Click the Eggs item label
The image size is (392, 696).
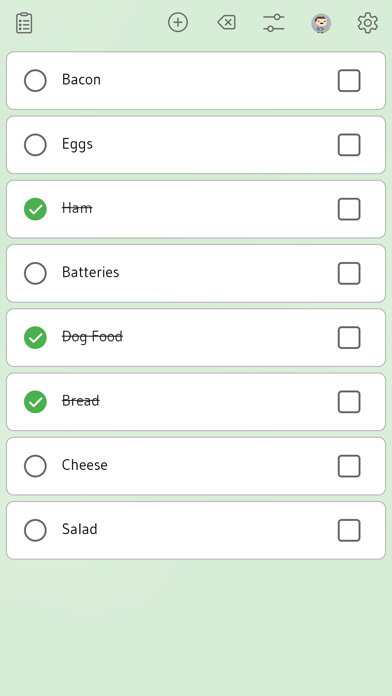tap(77, 144)
